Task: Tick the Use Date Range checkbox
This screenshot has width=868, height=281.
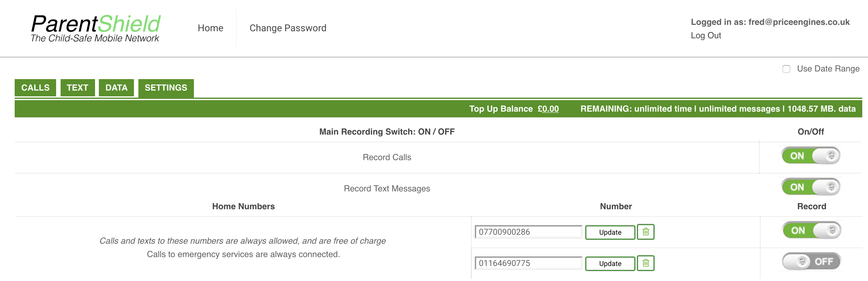Action: point(786,69)
